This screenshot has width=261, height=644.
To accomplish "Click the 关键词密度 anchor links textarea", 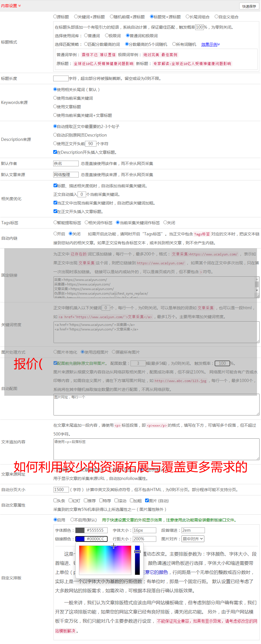I will click(156, 332).
